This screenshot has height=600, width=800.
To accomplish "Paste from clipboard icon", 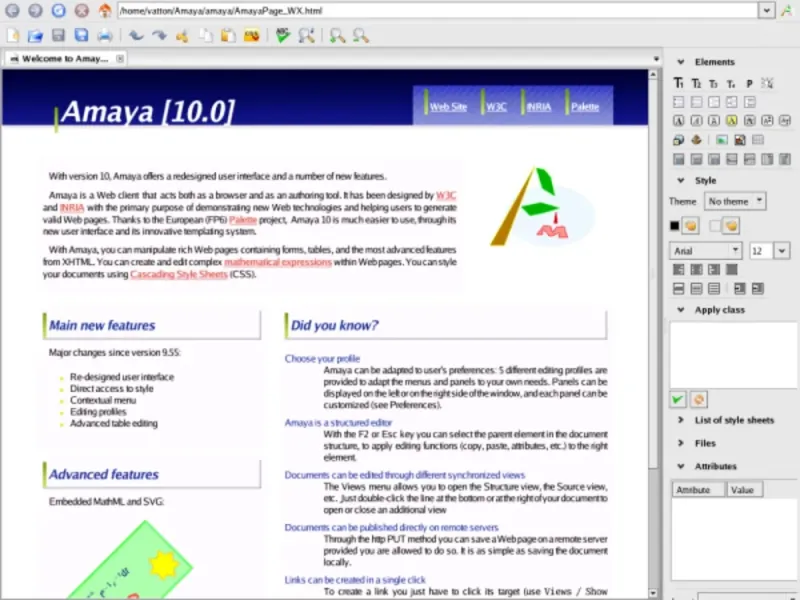I will click(x=228, y=36).
